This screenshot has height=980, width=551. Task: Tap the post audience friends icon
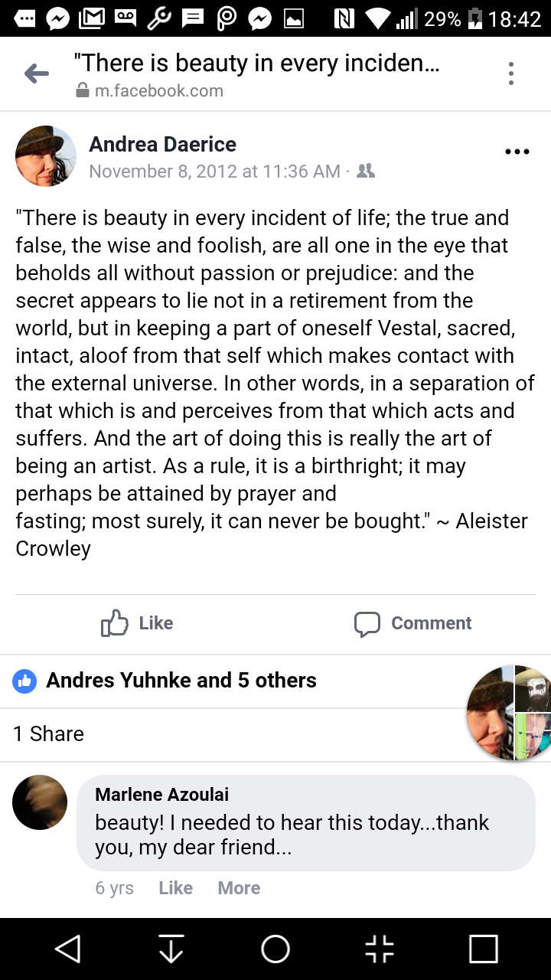366,171
